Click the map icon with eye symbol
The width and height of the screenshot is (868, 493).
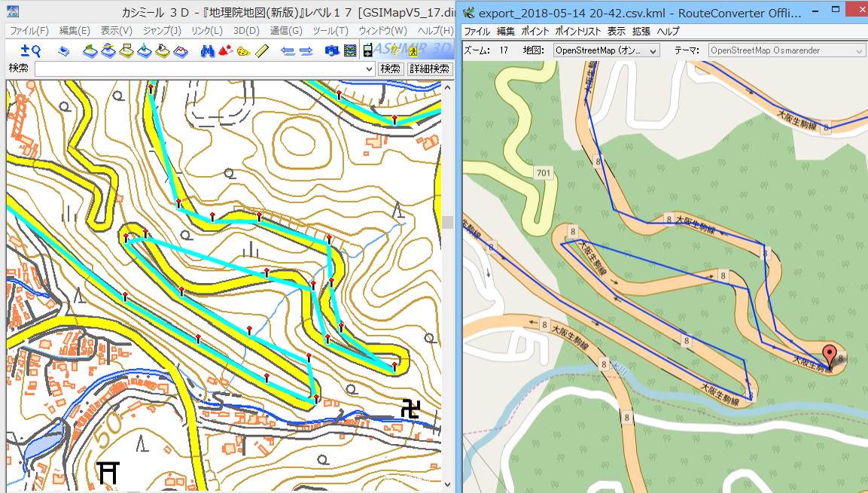point(162,51)
